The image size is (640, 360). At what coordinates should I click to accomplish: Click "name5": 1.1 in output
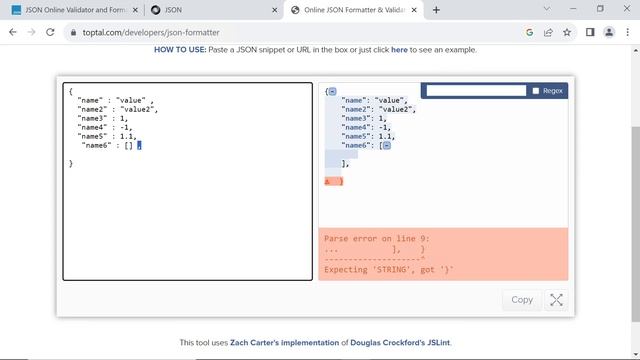click(x=368, y=136)
